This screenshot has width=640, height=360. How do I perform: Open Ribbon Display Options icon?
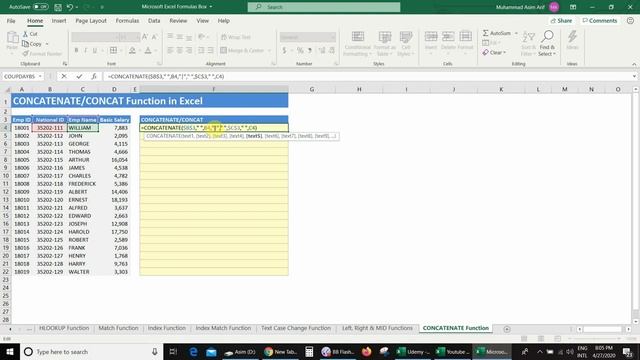pos(573,7)
